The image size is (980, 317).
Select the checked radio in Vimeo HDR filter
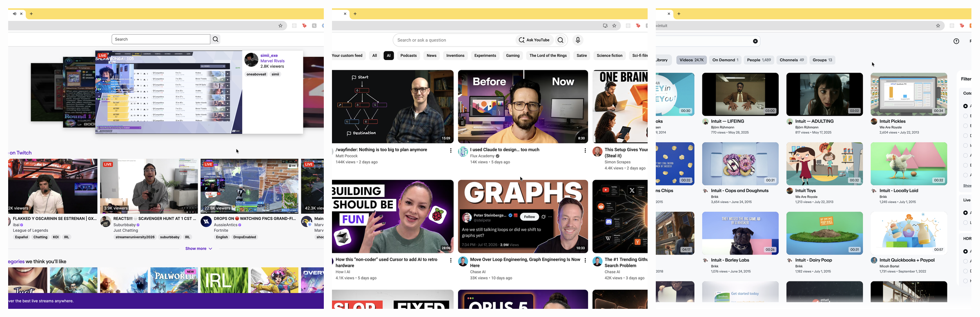pos(966,251)
